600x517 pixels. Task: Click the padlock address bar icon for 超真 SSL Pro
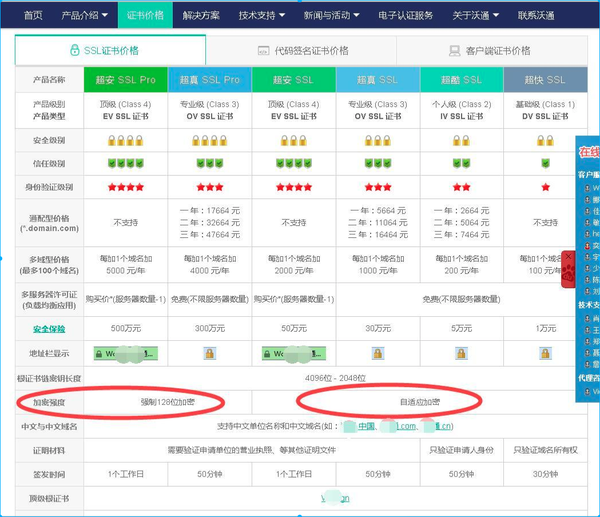tap(210, 354)
